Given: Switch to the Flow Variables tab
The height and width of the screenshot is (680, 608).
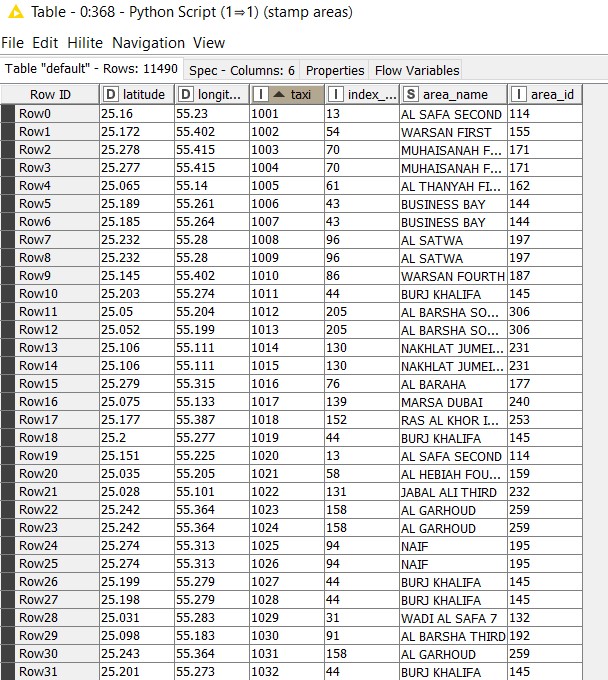Looking at the screenshot, I should 417,70.
